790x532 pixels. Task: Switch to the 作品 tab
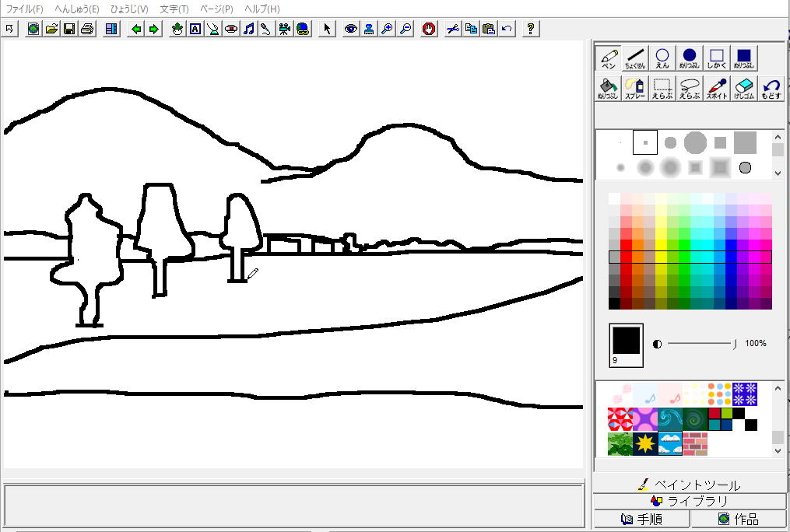[x=739, y=519]
